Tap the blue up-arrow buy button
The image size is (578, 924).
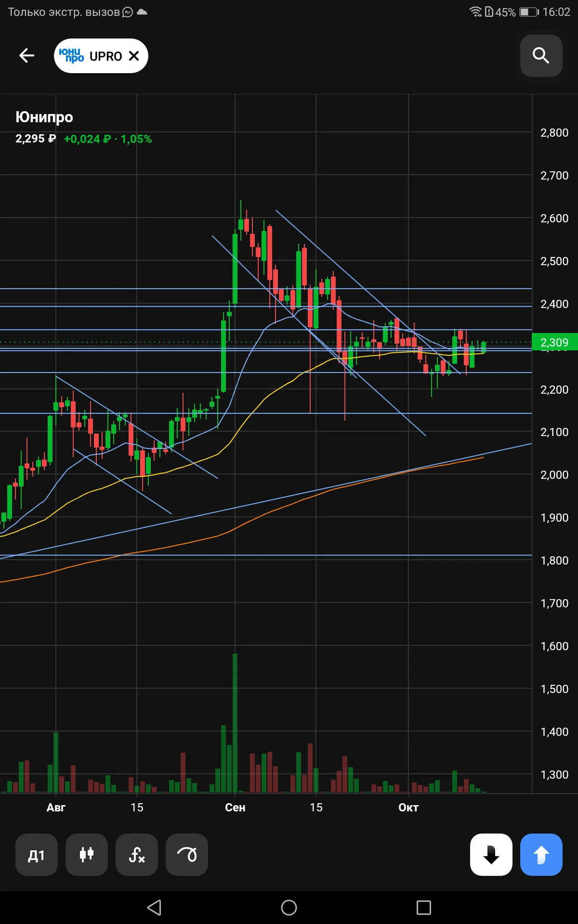pyautogui.click(x=541, y=855)
